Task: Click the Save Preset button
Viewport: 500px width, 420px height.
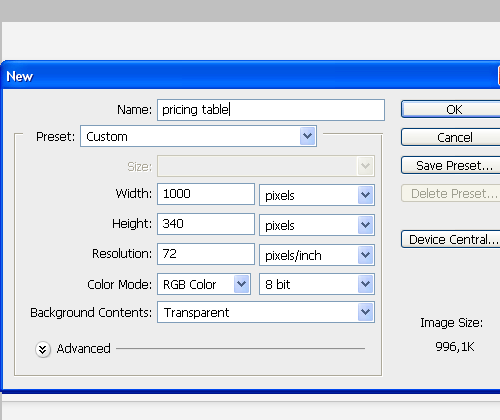Action: [x=451, y=165]
